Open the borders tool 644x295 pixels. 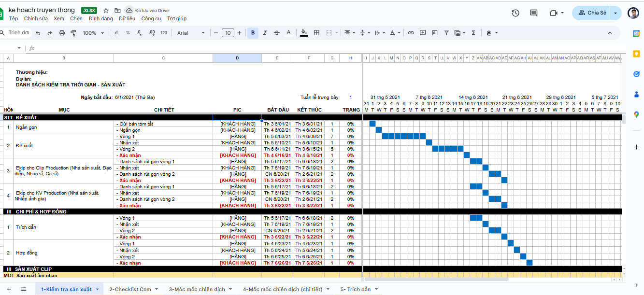(x=317, y=33)
